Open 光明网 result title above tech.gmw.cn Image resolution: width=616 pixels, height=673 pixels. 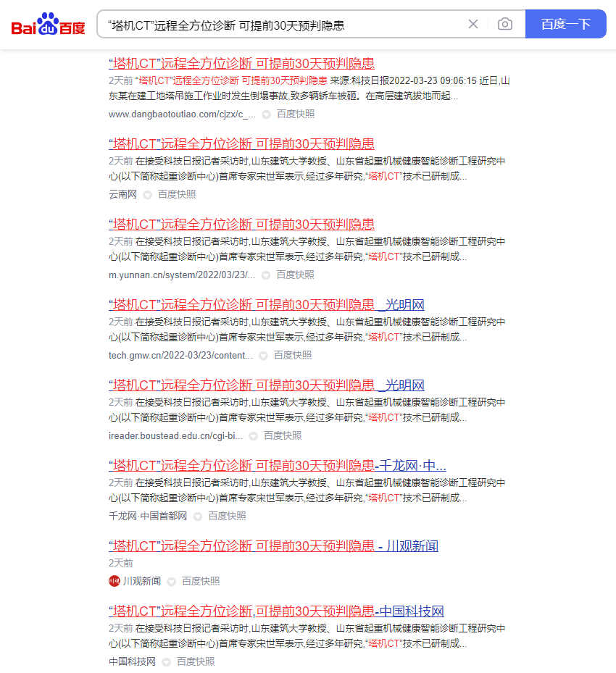coord(267,305)
